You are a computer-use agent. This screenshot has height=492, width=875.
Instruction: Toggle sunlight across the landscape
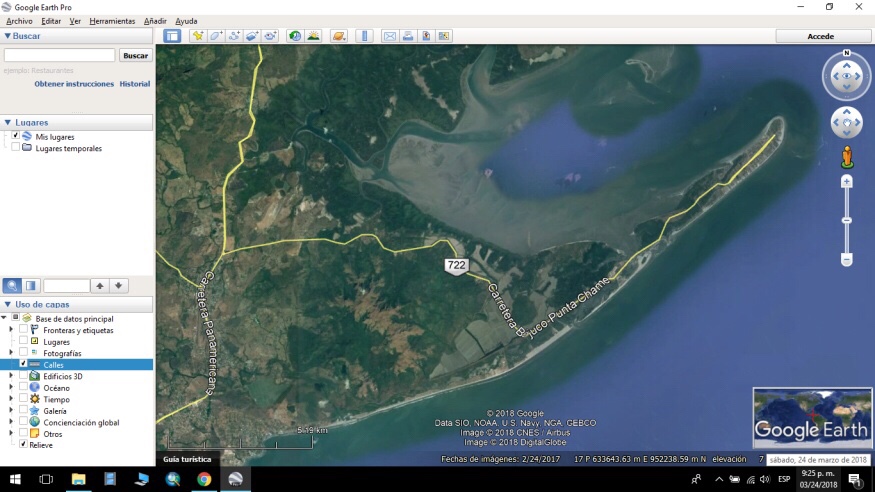[x=313, y=36]
